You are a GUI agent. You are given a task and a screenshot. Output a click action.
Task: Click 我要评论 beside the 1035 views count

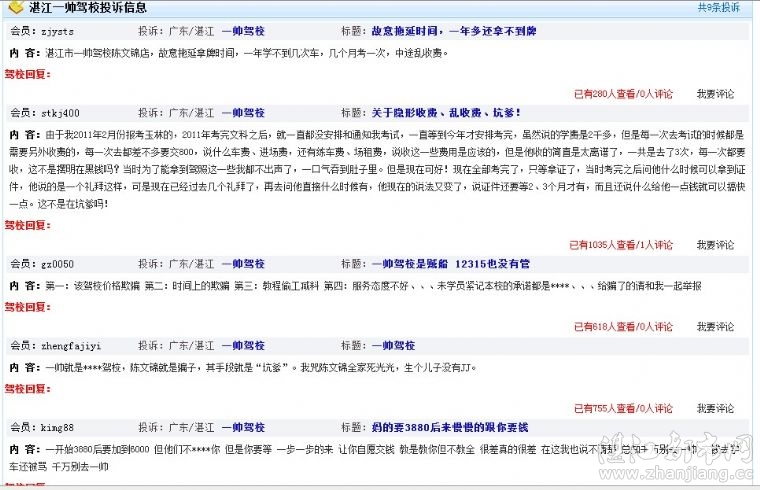click(715, 244)
